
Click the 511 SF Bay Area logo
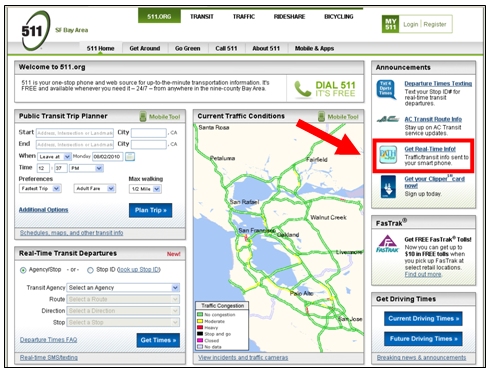(x=37, y=31)
